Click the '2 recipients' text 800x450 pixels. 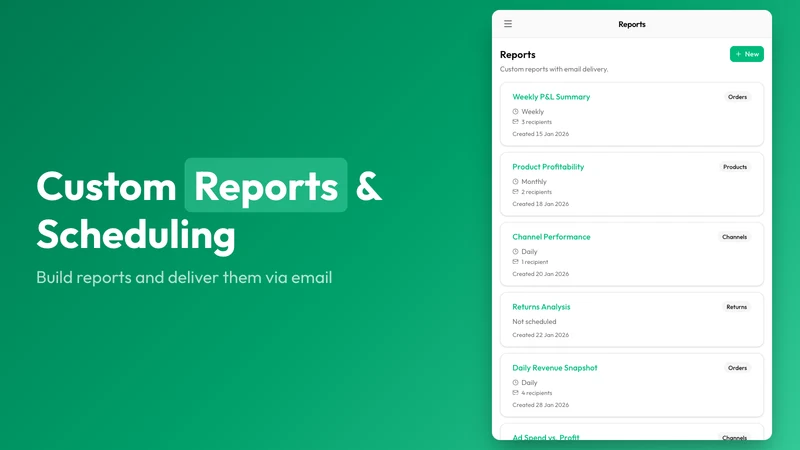(x=536, y=192)
